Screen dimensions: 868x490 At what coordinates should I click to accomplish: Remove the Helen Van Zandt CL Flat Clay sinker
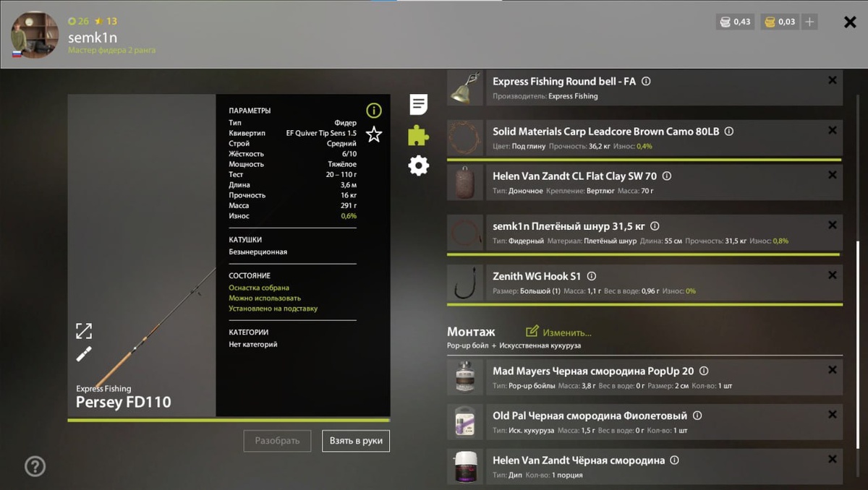coord(832,175)
